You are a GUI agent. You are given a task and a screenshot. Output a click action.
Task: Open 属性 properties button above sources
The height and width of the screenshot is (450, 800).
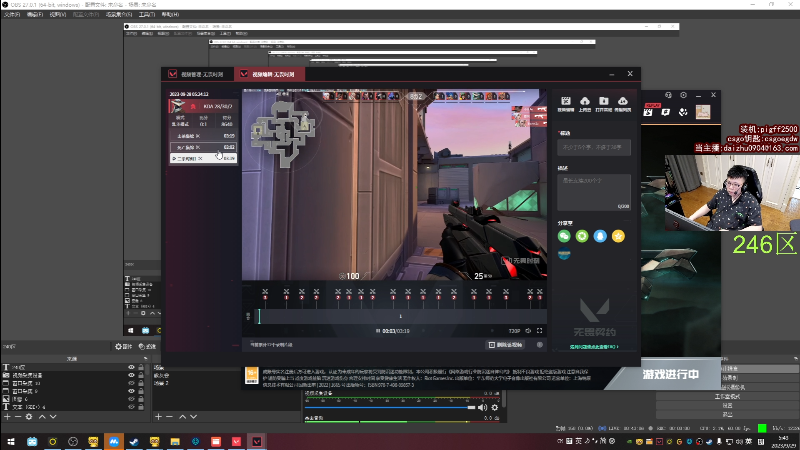click(123, 346)
